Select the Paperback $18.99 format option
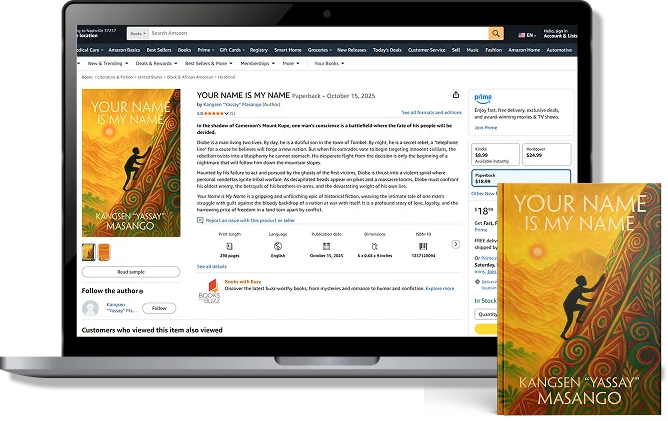The image size is (668, 421). (x=521, y=178)
